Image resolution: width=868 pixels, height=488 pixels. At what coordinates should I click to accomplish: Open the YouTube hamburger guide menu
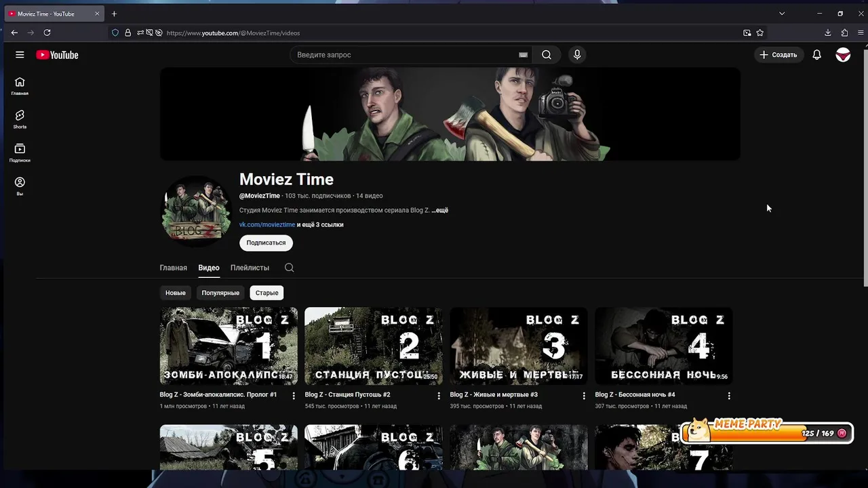tap(20, 55)
